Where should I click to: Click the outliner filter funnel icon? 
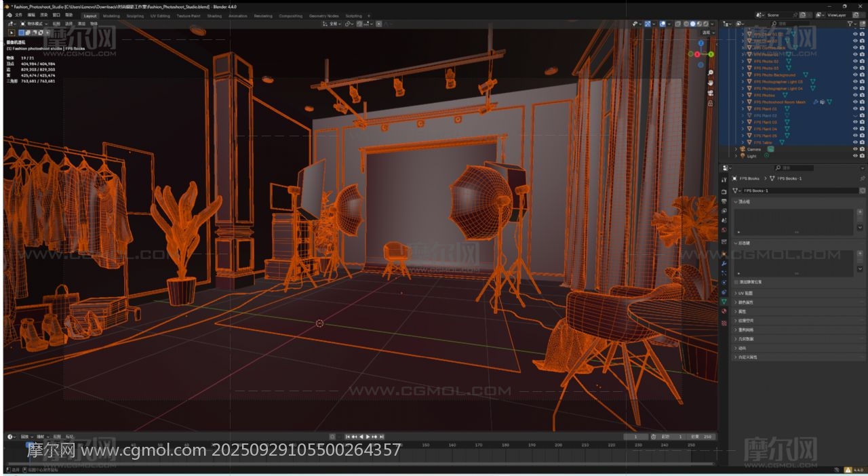click(851, 24)
